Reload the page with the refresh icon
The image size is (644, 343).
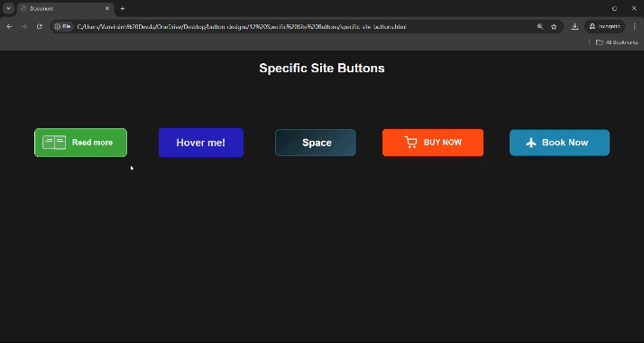[x=40, y=26]
